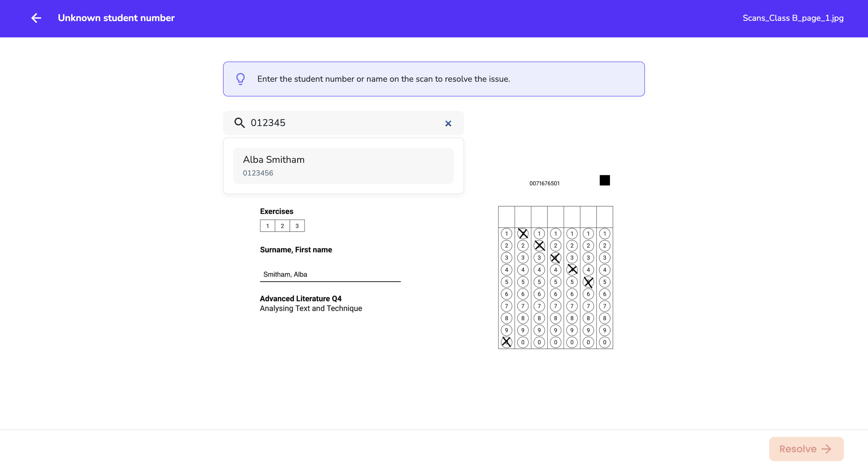Click exercise box number 1
This screenshot has height=468, width=868.
pos(267,226)
